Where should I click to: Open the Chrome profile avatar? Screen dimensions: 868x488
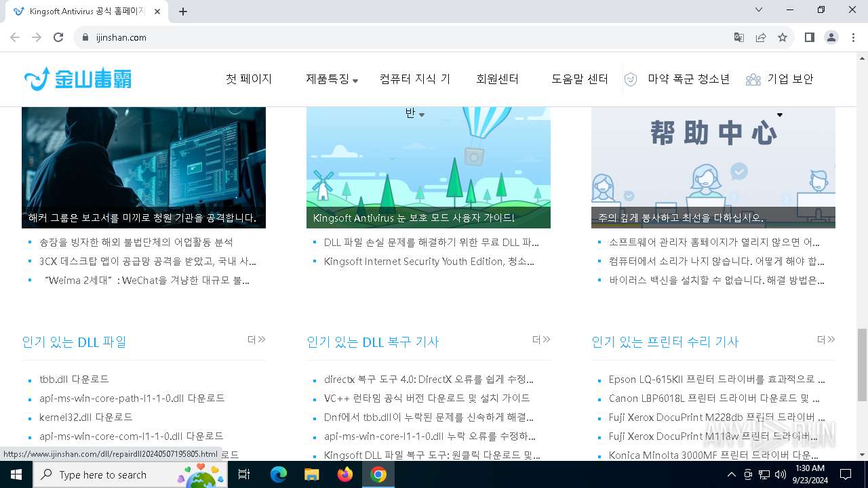click(831, 37)
